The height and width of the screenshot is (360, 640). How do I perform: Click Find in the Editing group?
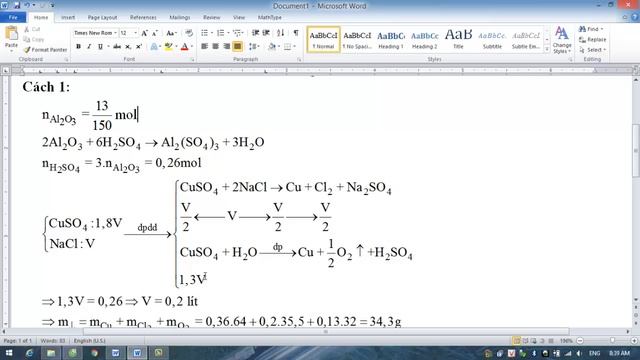click(591, 29)
